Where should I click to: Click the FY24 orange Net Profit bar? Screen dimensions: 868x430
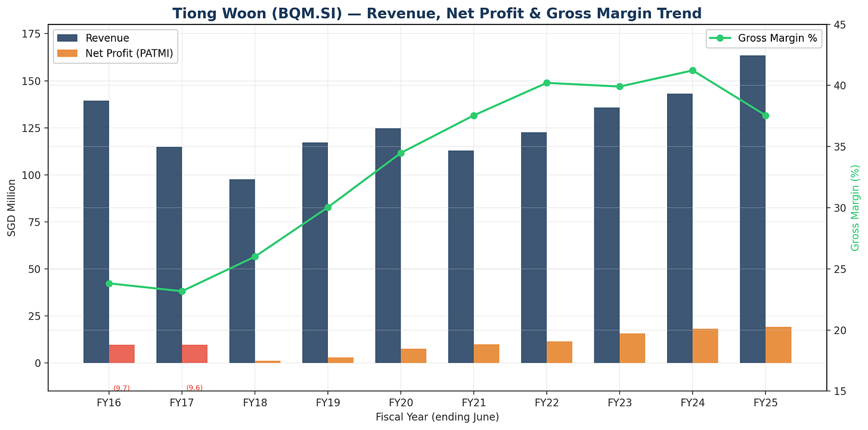click(705, 346)
